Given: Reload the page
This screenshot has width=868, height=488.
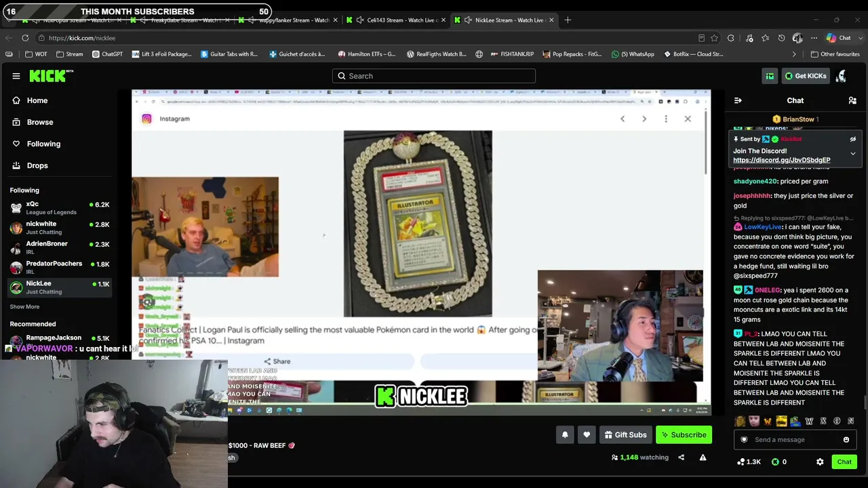Looking at the screenshot, I should 25,38.
